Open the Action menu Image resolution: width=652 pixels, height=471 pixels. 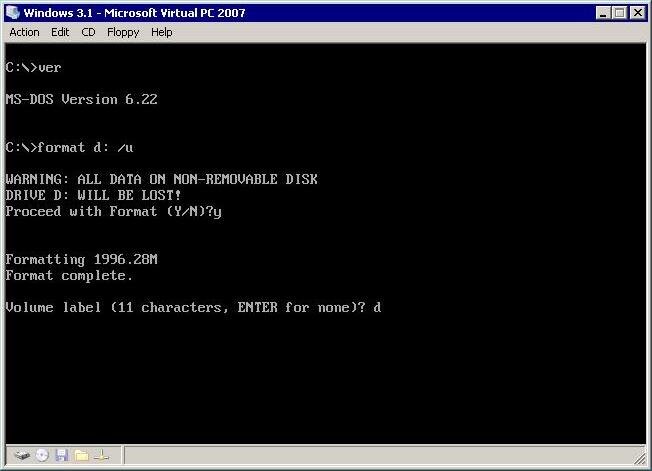(24, 32)
